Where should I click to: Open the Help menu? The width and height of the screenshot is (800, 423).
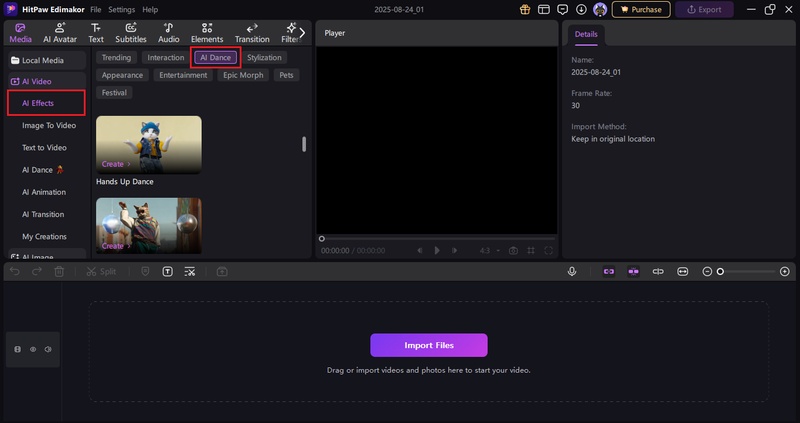pyautogui.click(x=150, y=10)
